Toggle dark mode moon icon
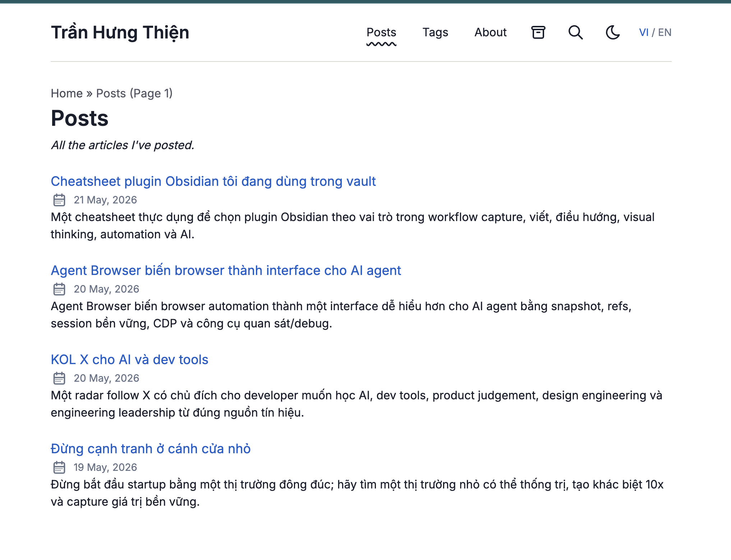Image resolution: width=731 pixels, height=560 pixels. pos(613,32)
